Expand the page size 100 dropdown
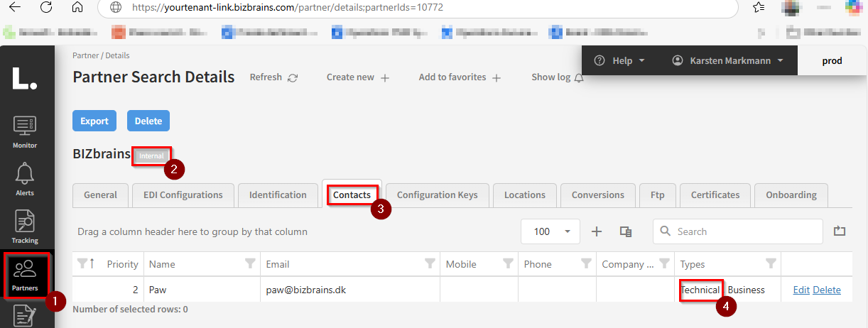Image resolution: width=868 pixels, height=328 pixels. [x=567, y=231]
